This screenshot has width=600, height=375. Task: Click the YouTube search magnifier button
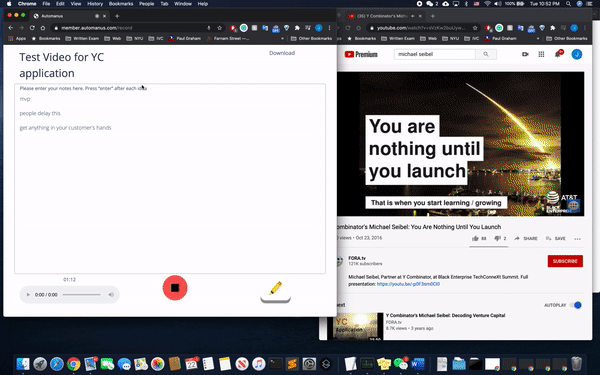(x=486, y=54)
